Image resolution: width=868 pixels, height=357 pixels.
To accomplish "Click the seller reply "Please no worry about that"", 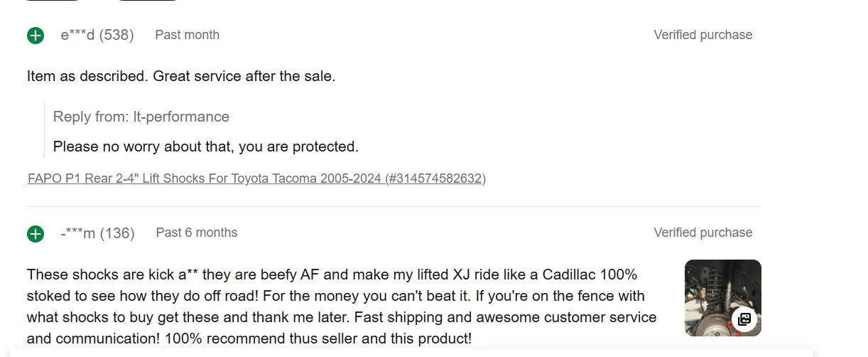I will [205, 146].
